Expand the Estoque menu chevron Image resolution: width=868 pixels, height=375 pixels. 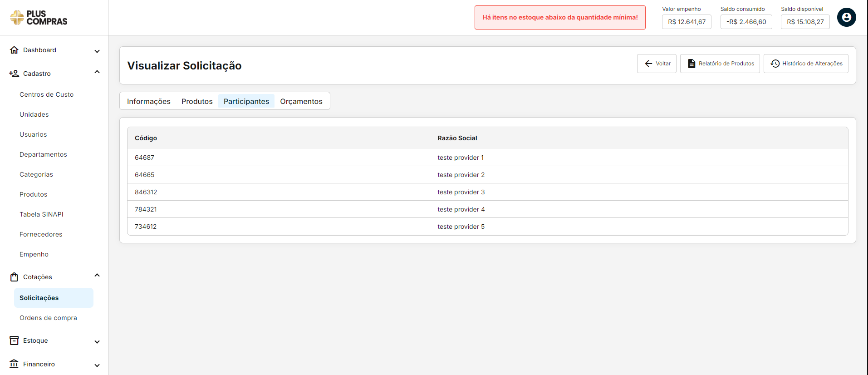(97, 341)
